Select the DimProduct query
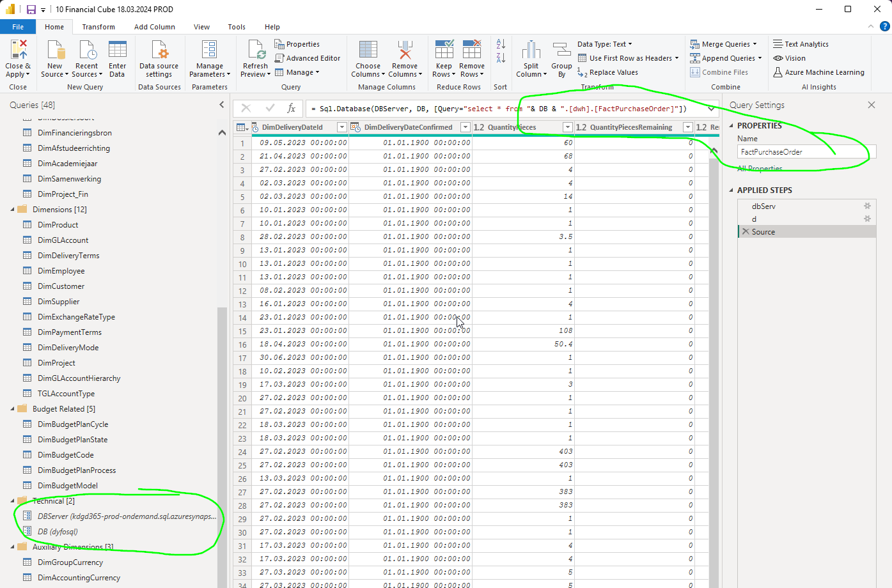892x588 pixels. click(x=58, y=225)
